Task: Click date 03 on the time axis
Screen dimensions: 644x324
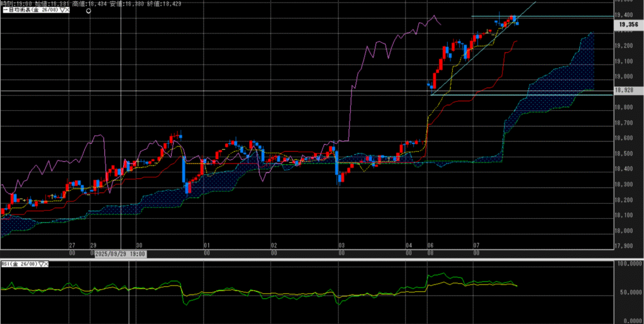Action: tap(341, 245)
